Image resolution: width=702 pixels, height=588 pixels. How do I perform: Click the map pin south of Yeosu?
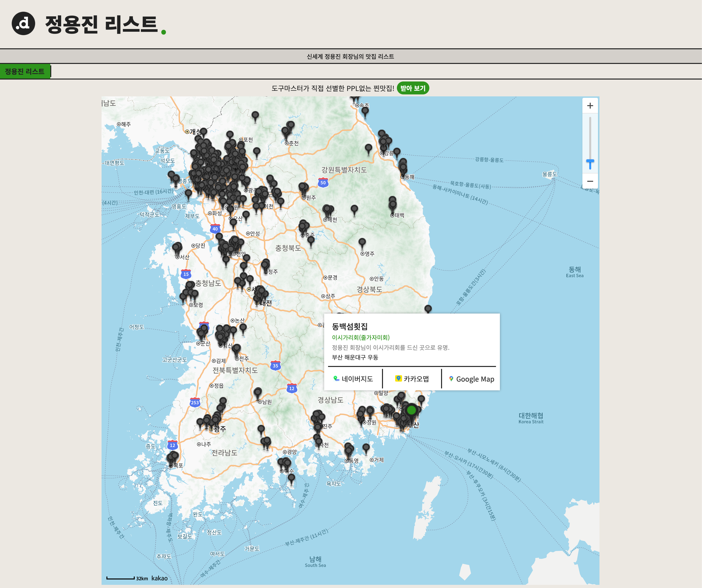(x=291, y=478)
